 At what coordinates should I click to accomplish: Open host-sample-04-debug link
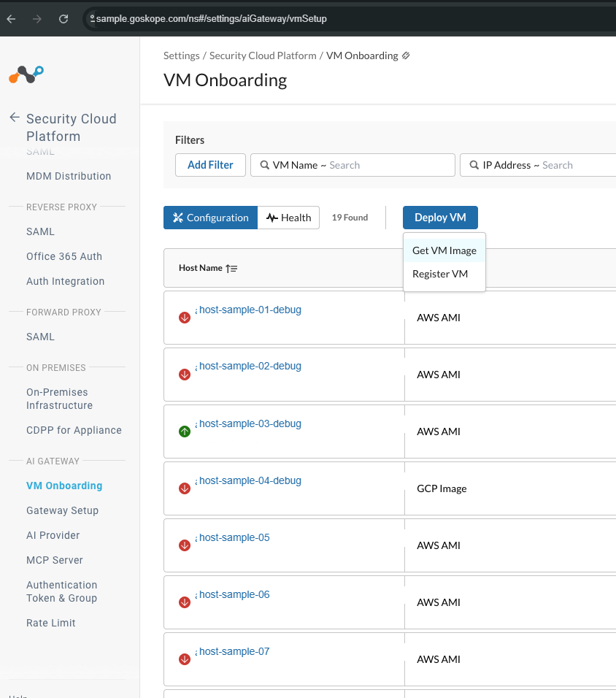pyautogui.click(x=250, y=480)
